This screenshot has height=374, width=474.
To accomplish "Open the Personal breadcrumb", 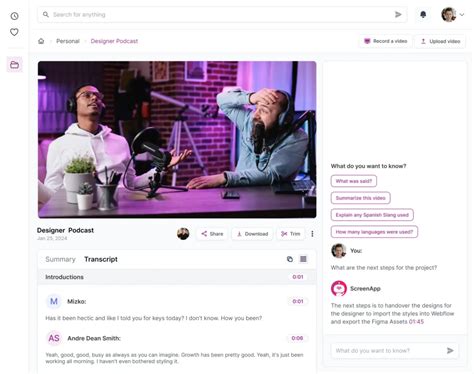I will 68,41.
